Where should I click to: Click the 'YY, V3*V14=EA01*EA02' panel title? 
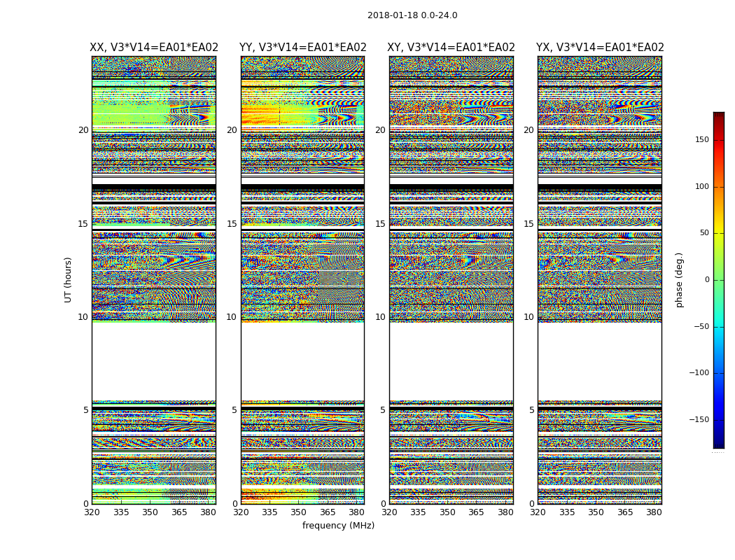pos(303,48)
